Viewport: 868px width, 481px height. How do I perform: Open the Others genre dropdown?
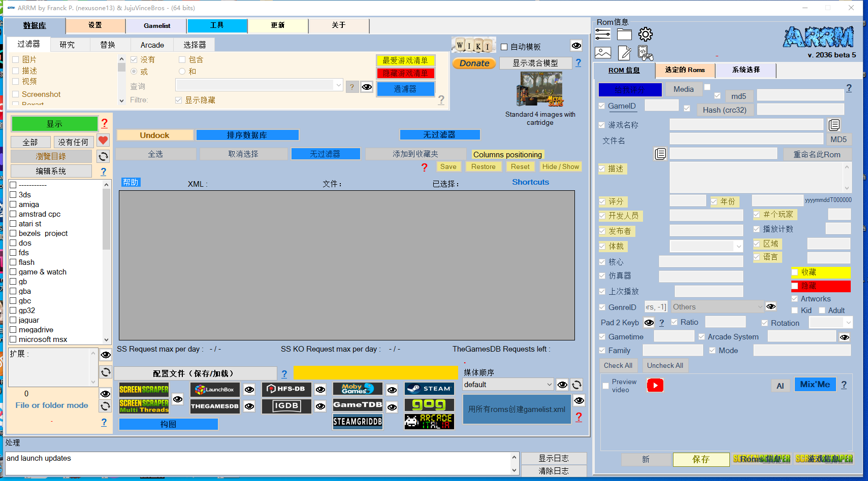click(x=760, y=307)
